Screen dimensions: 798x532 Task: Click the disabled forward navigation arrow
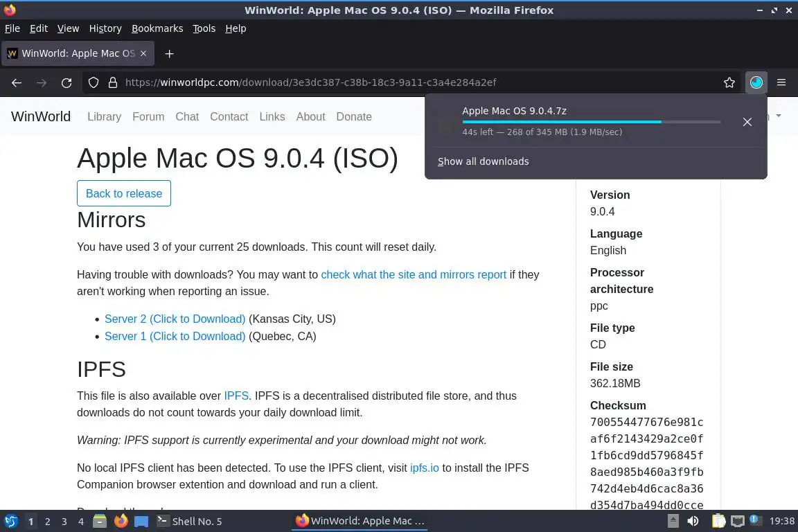pyautogui.click(x=42, y=82)
